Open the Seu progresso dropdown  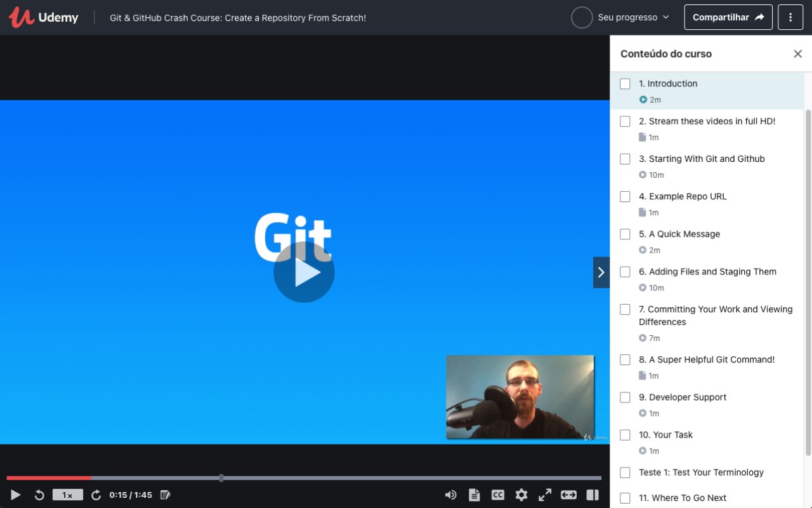pos(633,17)
